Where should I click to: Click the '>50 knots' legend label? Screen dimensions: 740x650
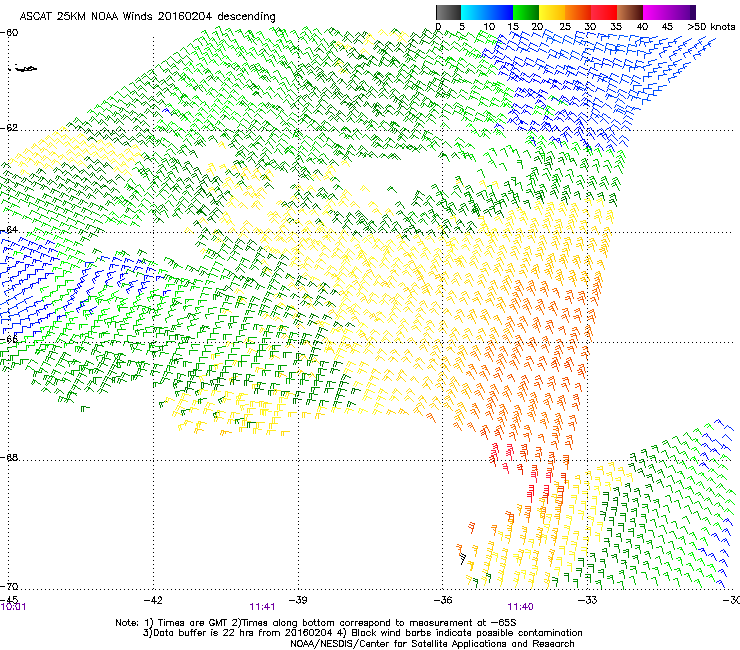(x=711, y=26)
